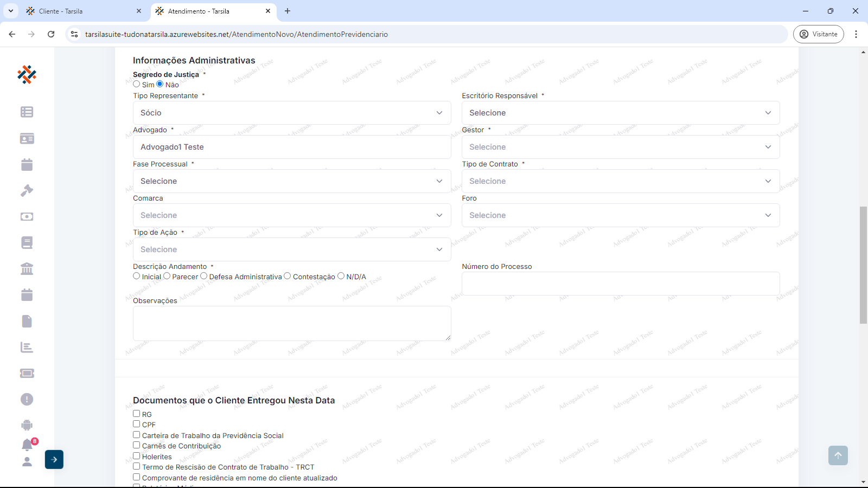Click the vertical page scrollbar thumb
Image resolution: width=868 pixels, height=488 pixels.
coord(863,265)
